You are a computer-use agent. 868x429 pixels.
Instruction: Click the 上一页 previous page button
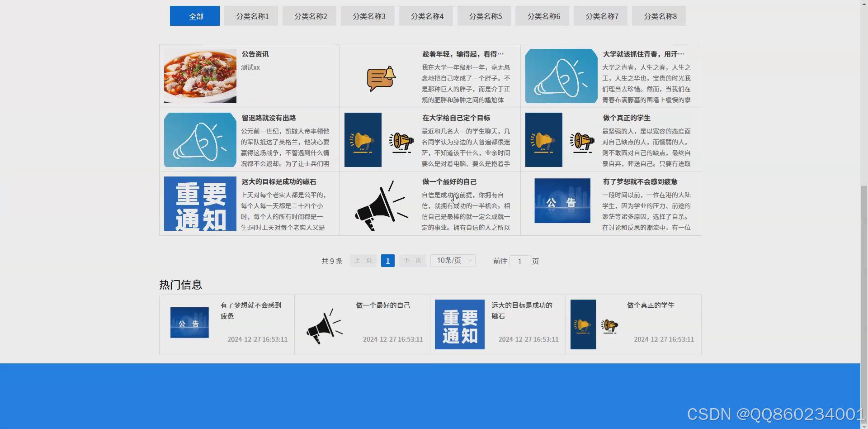point(363,261)
